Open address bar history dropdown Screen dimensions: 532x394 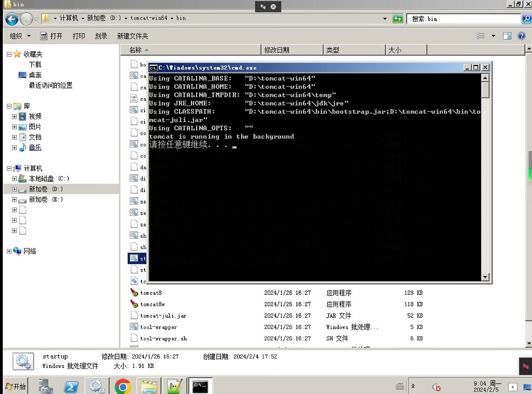385,19
